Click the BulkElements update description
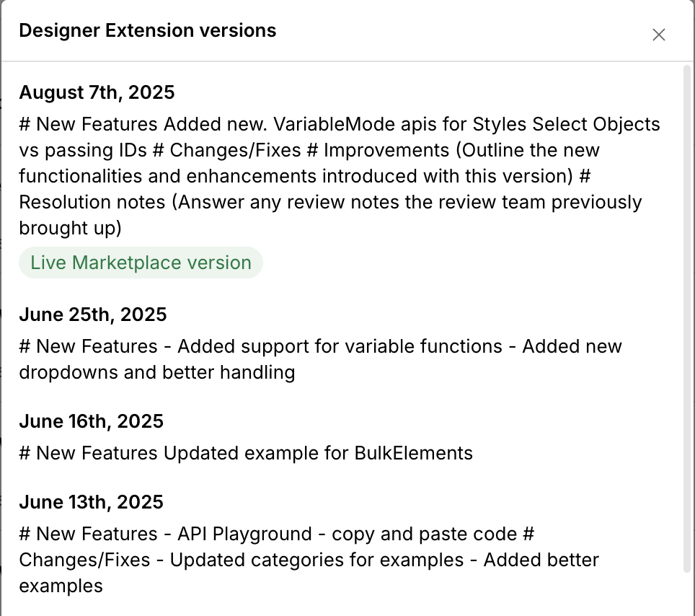The height and width of the screenshot is (616, 695). 245,453
